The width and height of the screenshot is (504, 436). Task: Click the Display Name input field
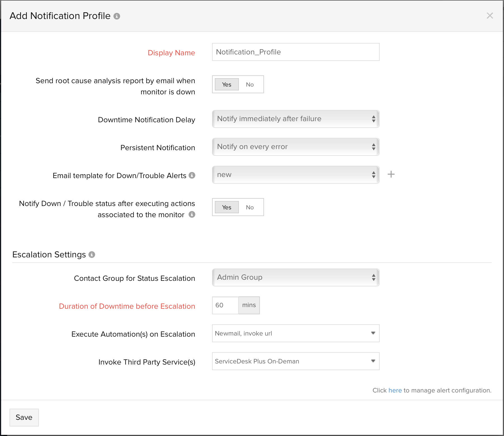[296, 52]
